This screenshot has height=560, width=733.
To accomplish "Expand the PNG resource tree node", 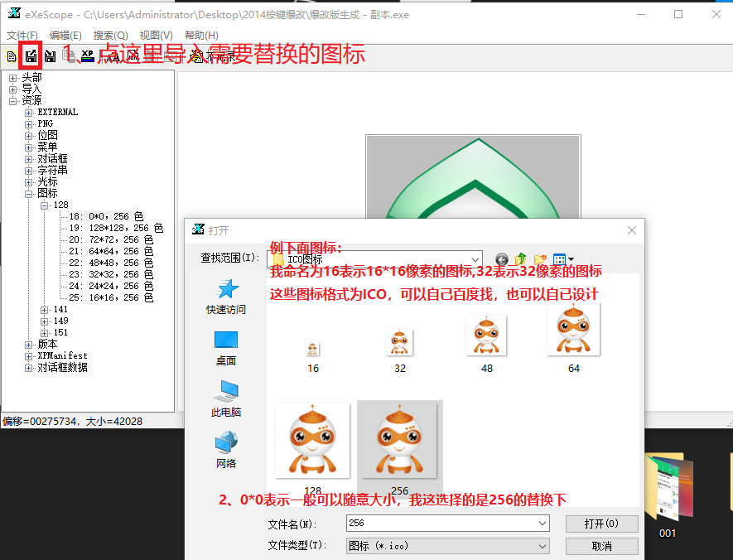I will click(x=27, y=123).
